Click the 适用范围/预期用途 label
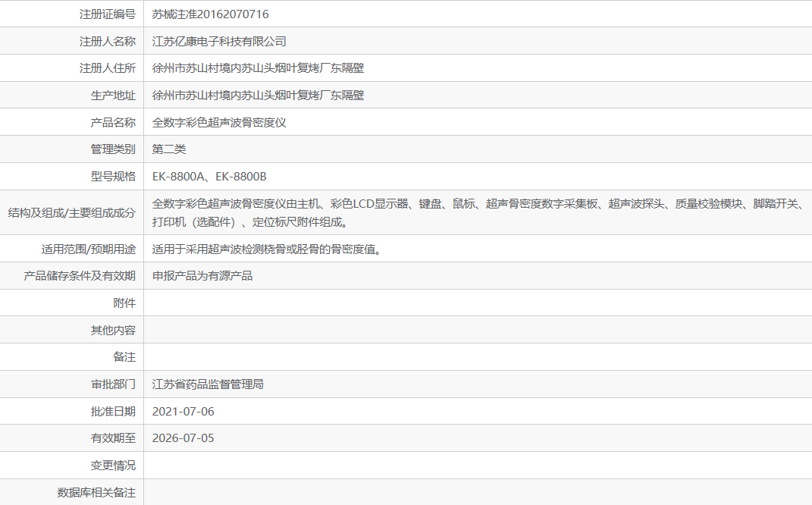The image size is (812, 505). point(89,249)
